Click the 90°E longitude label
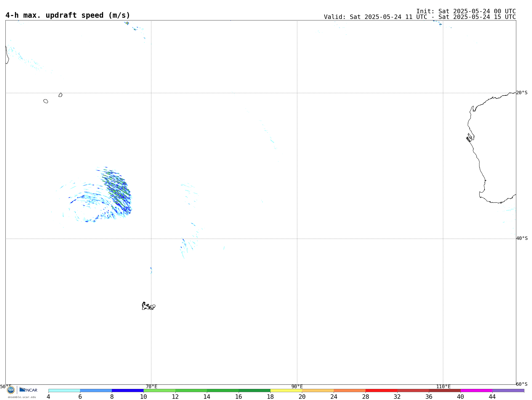The height and width of the screenshot is (400, 532). click(x=297, y=386)
